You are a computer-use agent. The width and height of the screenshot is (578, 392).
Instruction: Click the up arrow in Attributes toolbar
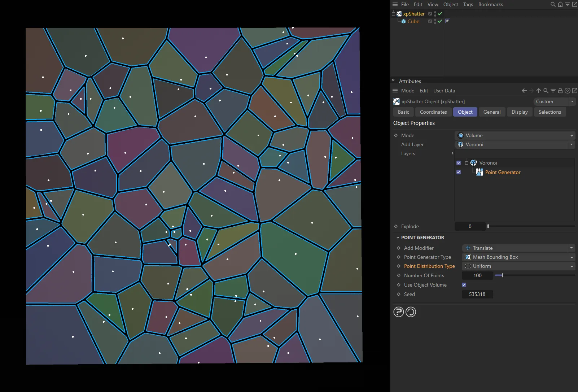539,91
